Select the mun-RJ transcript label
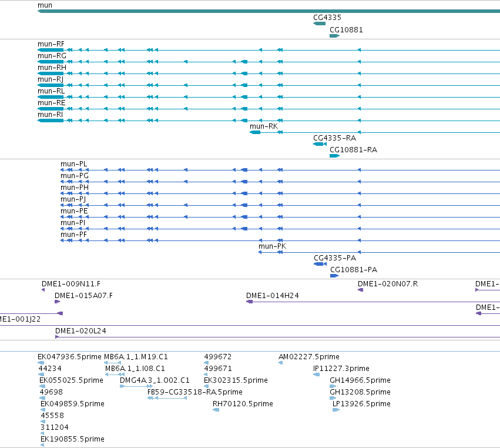 point(51,79)
